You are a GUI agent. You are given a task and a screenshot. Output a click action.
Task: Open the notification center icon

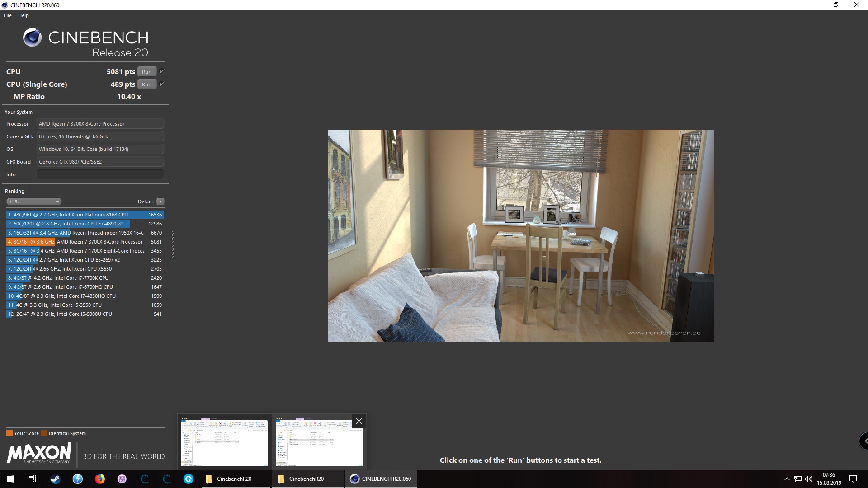click(853, 479)
